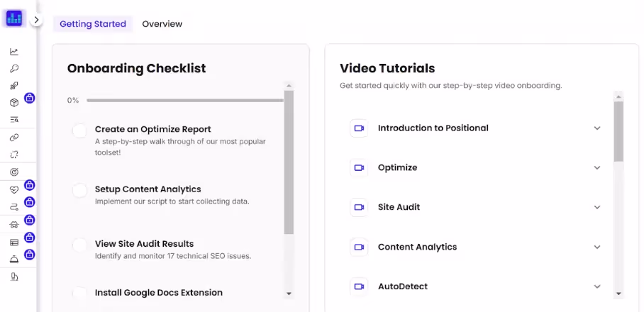Image resolution: width=644 pixels, height=312 pixels.
Task: Open the target icon in sidebar
Action: [14, 172]
